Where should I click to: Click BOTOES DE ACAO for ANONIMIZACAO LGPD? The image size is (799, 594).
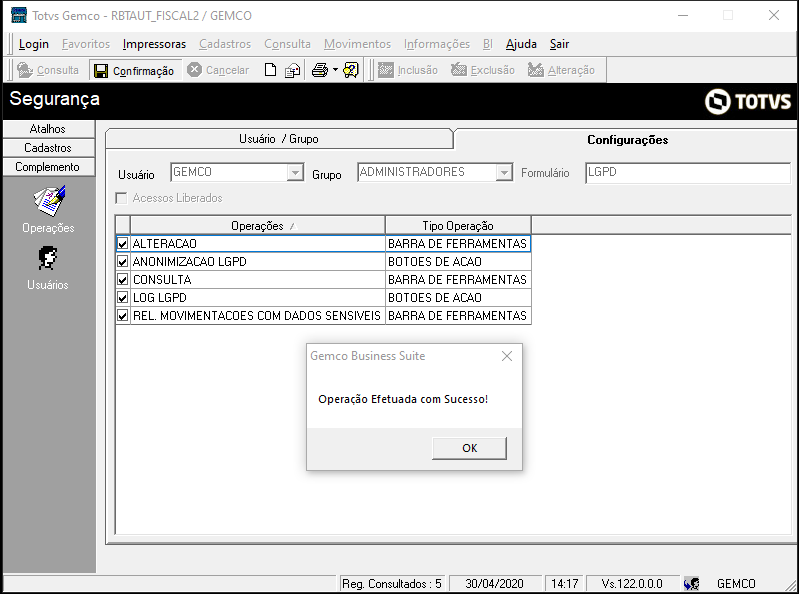pyautogui.click(x=435, y=262)
